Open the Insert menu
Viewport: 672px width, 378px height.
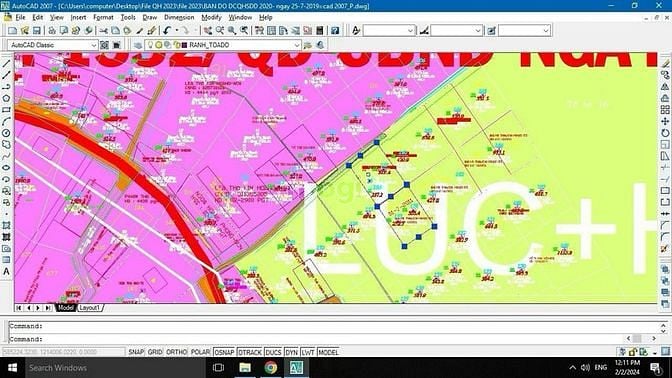[78, 18]
